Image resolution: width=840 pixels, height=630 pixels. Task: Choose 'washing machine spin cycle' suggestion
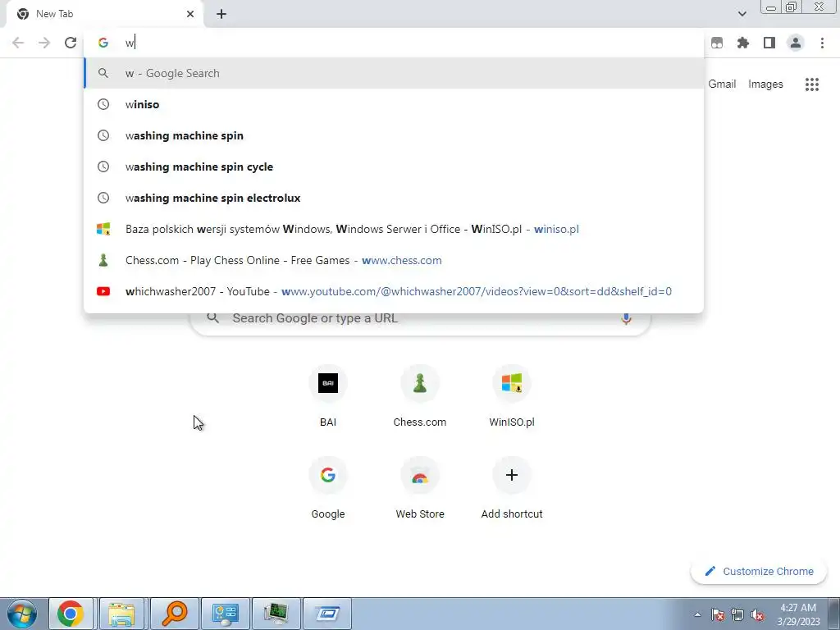[394, 167]
